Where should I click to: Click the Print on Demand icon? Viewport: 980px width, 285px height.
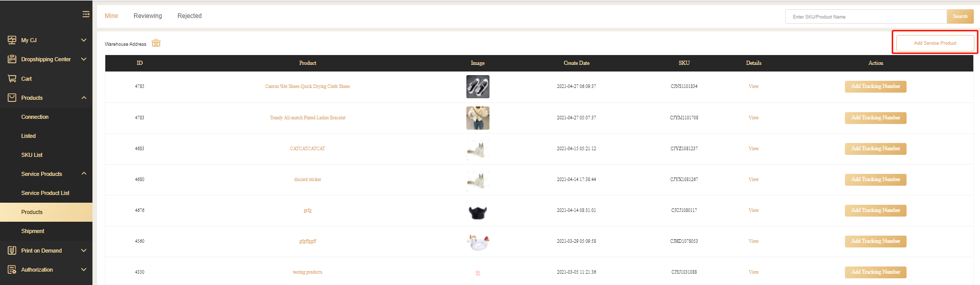pos(12,251)
